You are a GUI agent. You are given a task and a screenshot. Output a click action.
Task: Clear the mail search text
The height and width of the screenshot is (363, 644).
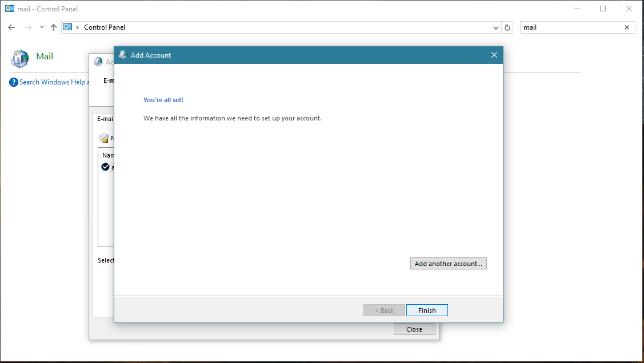pyautogui.click(x=627, y=27)
